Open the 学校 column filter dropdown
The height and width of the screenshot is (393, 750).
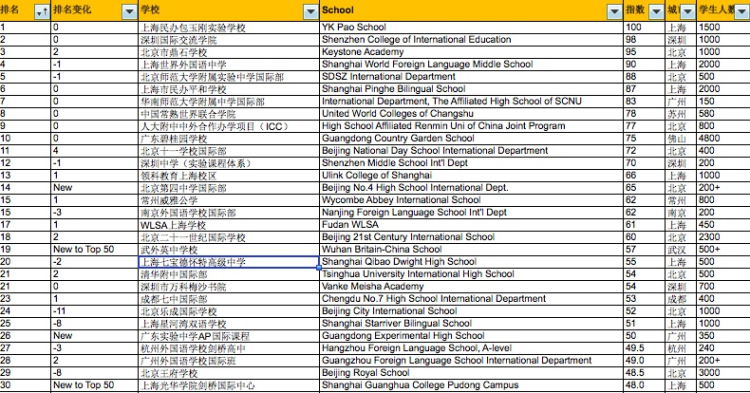click(311, 12)
